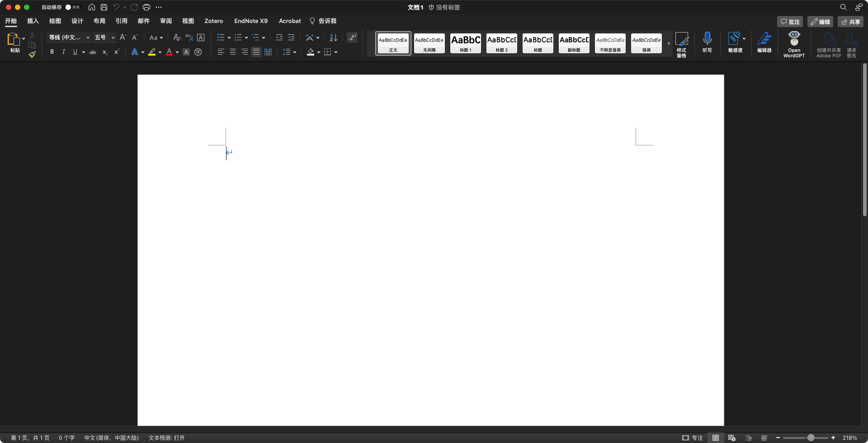This screenshot has height=443, width=868.
Task: Open font name dropdown
Action: (x=88, y=38)
